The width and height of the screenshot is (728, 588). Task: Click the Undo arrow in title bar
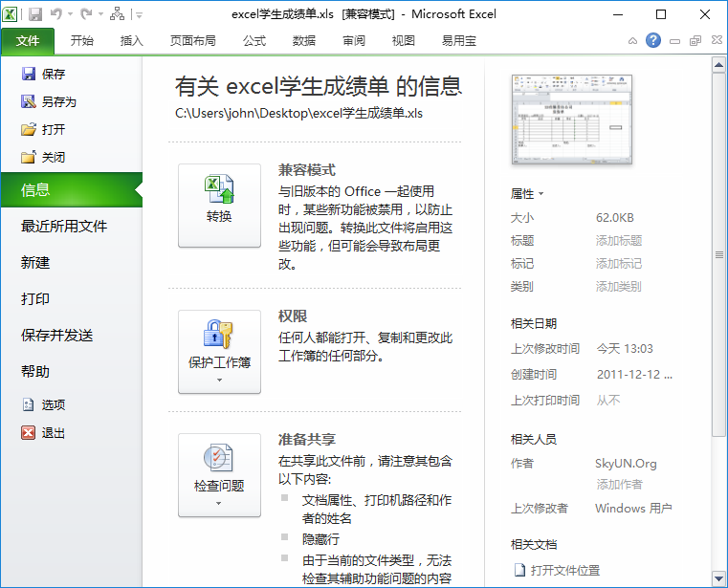56,14
